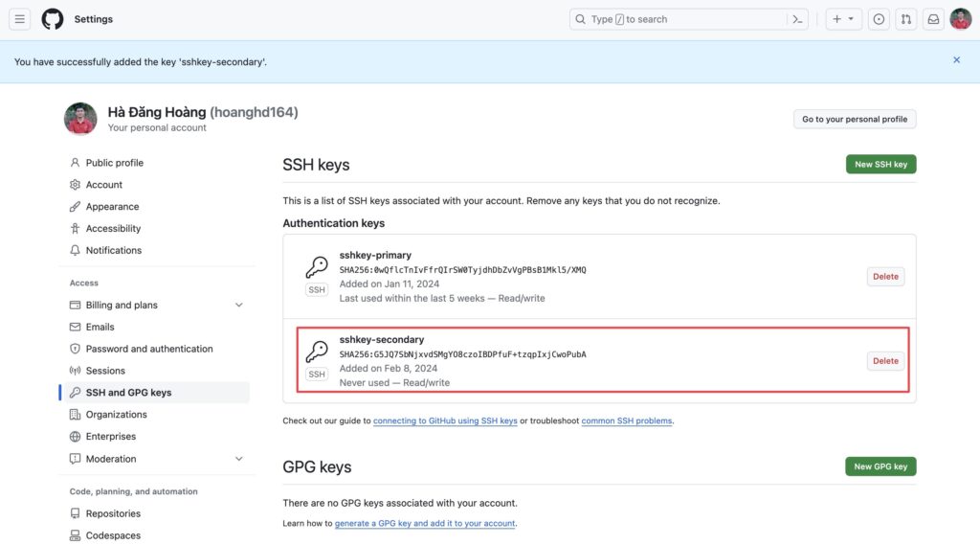This screenshot has height=545, width=980.
Task: Click the profile picture beside Hà Đăng Hoàng
Action: pyautogui.click(x=80, y=119)
